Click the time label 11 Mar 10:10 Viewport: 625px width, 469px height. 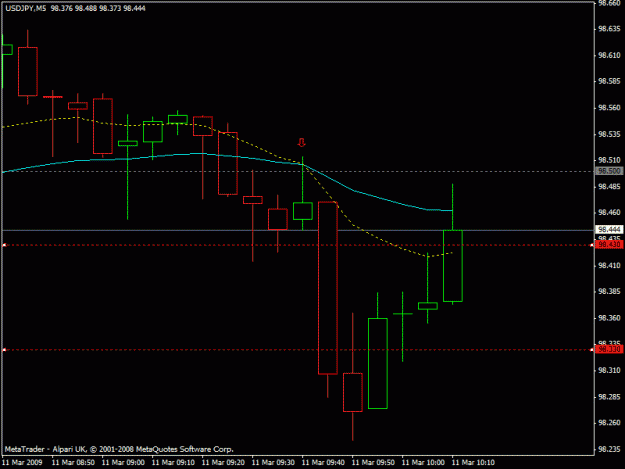coord(473,463)
